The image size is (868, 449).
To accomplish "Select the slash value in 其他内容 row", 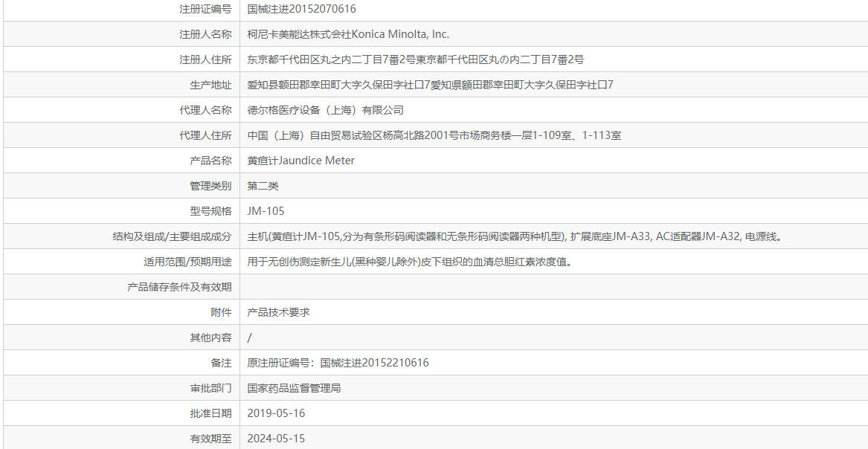I will click(x=250, y=337).
